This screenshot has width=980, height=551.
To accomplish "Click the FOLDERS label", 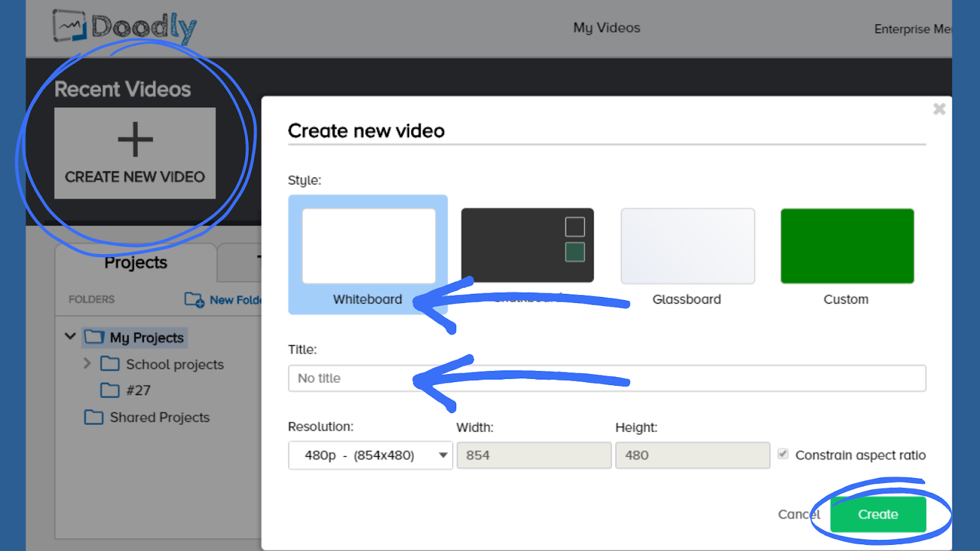I will pyautogui.click(x=91, y=299).
